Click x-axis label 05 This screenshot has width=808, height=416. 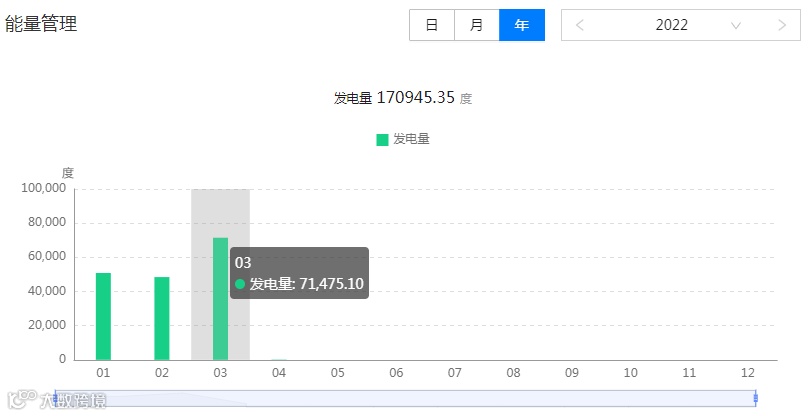click(x=338, y=373)
